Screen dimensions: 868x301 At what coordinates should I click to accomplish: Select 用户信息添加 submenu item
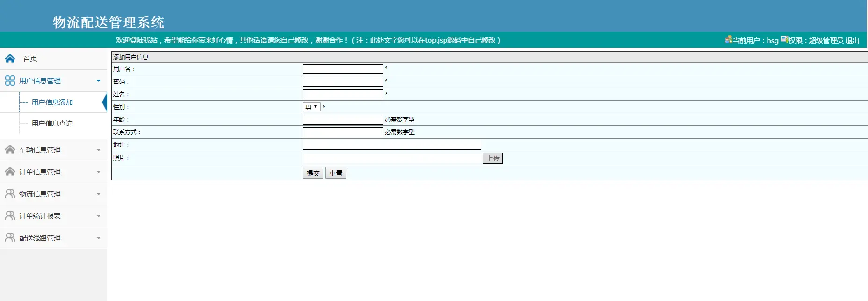tap(52, 102)
